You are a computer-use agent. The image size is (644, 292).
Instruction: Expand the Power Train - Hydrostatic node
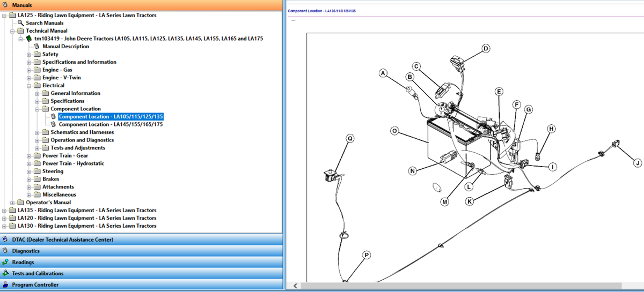point(29,163)
